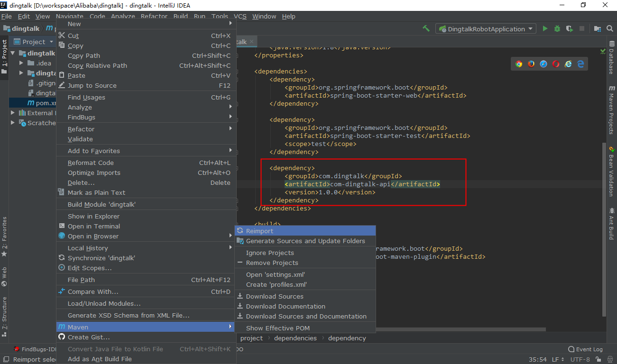
Task: Open the FindBugs-IDEA tool window
Action: 36,349
